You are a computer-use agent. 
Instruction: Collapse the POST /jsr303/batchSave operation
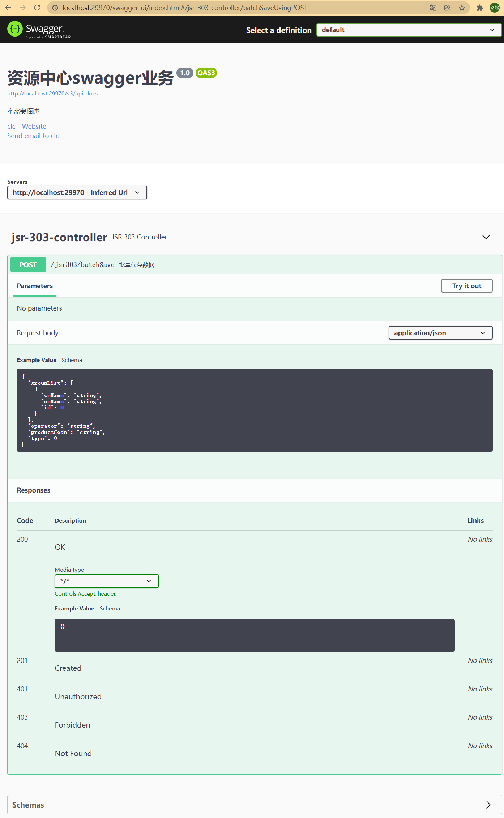[255, 265]
